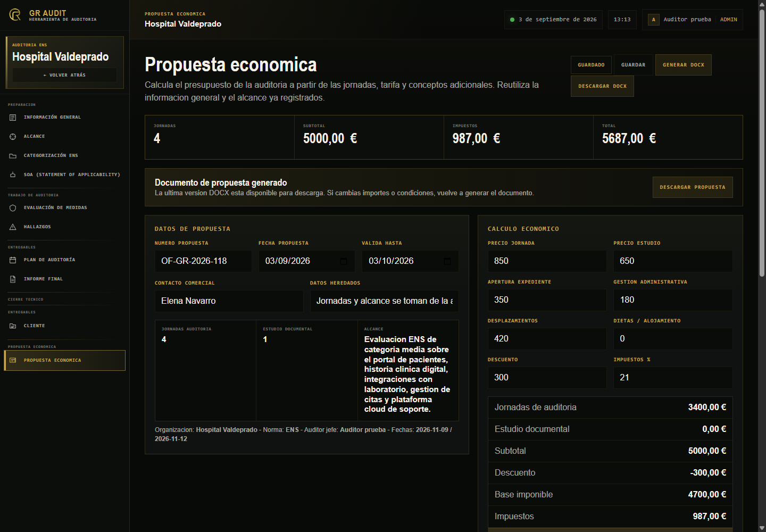This screenshot has width=766, height=532.
Task: Download the proposal via Descargar Propuesta
Action: [x=693, y=187]
